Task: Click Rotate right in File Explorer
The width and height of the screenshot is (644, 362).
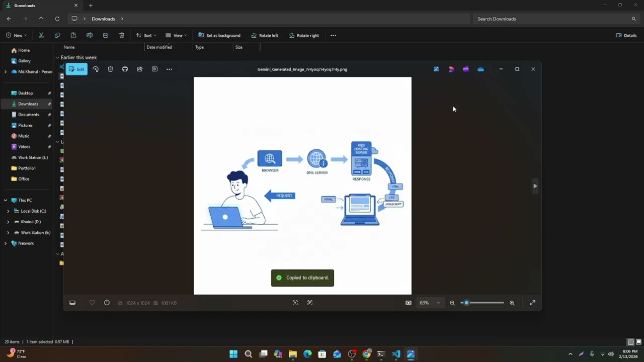Action: [304, 35]
